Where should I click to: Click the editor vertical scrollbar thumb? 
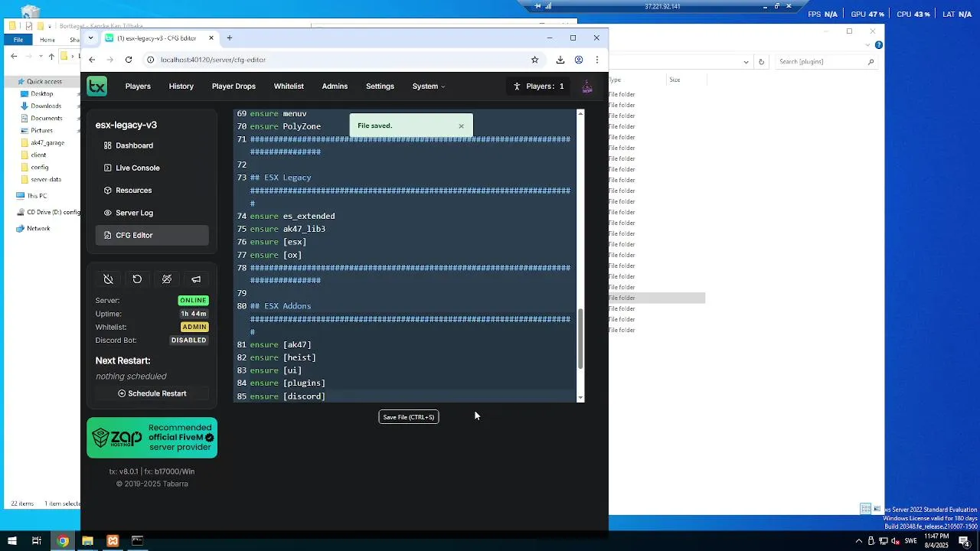(x=580, y=339)
